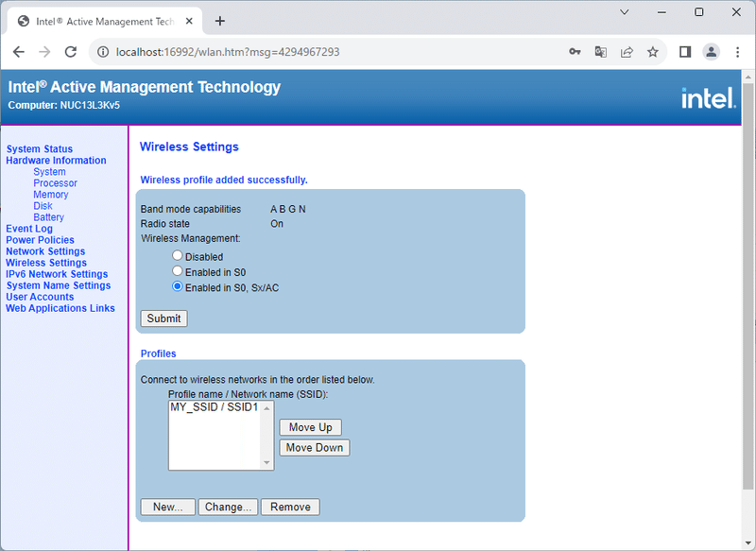The image size is (756, 551).
Task: Share this page icon
Action: (627, 52)
